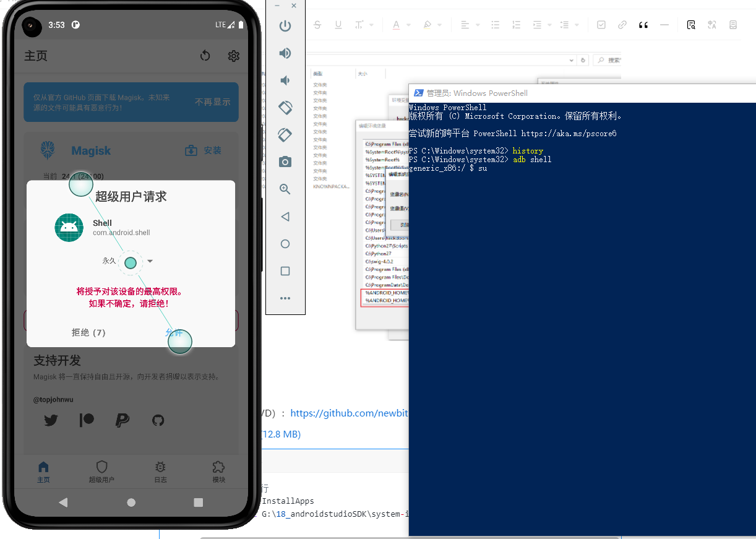Apply underline in editor toolbar
Image resolution: width=756 pixels, height=539 pixels.
point(338,25)
